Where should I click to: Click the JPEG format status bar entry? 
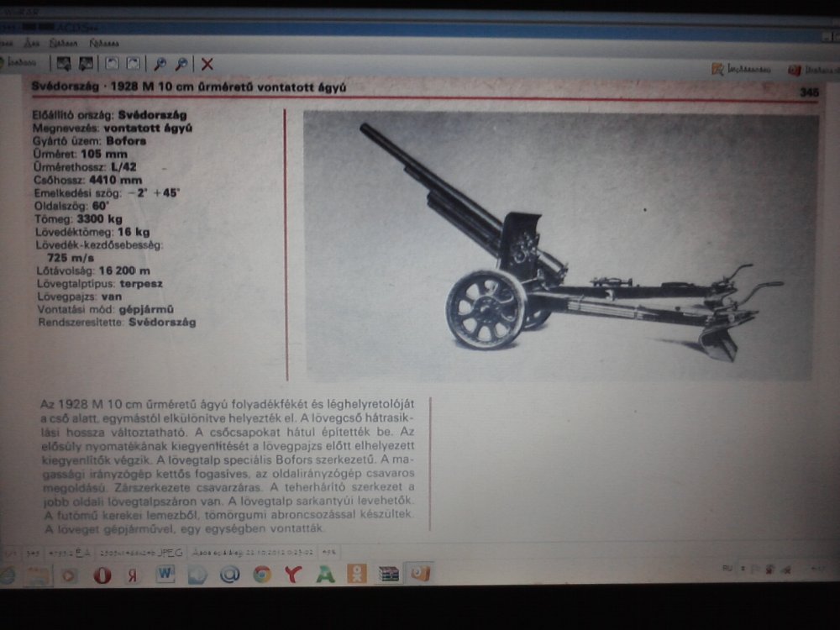click(x=142, y=553)
